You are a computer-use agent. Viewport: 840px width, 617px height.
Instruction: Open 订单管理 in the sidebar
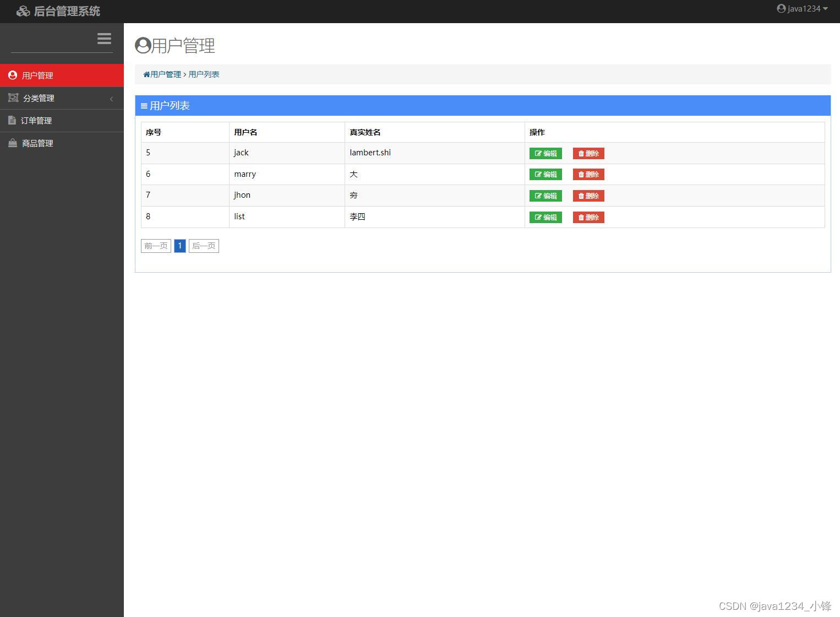[x=62, y=121]
